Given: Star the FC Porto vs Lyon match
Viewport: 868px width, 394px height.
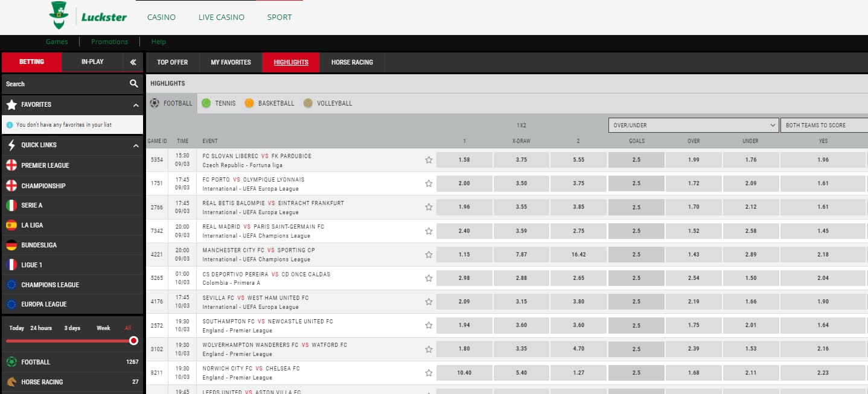Looking at the screenshot, I should [x=429, y=183].
